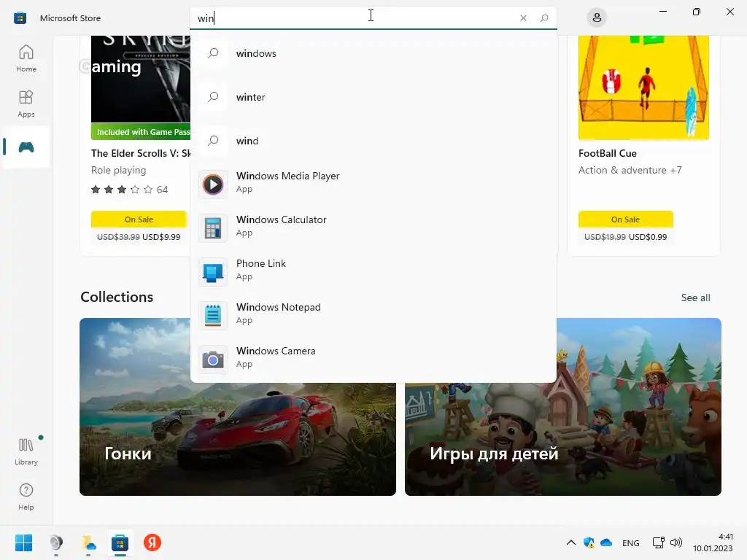The width and height of the screenshot is (747, 560).
Task: Open the FootBall Cue game thumbnail
Action: click(643, 87)
